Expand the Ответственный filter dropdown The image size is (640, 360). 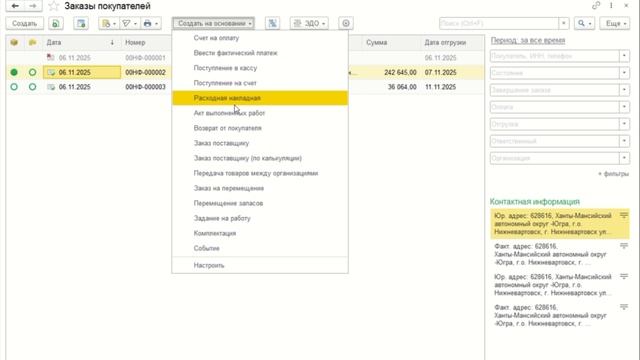(624, 141)
